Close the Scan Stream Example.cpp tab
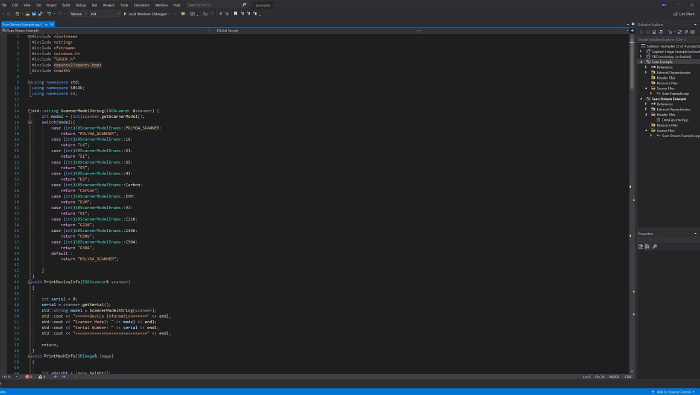This screenshot has width=700, height=395. coord(51,25)
